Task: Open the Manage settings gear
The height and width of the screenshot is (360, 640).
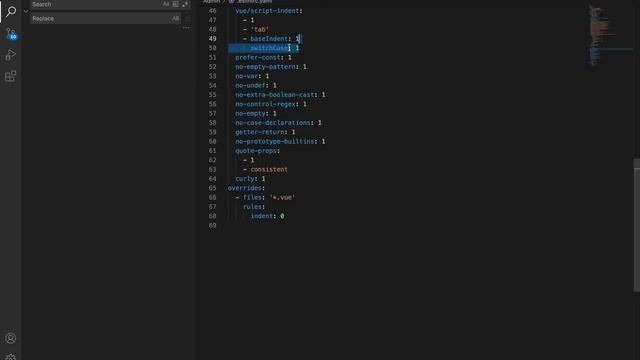Action: (11, 357)
